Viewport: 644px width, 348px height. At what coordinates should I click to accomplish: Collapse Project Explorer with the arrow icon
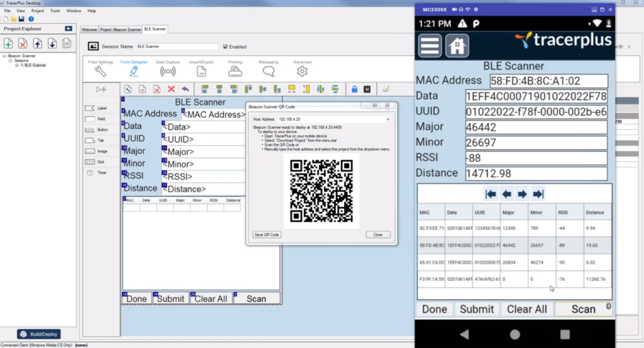coord(69,29)
